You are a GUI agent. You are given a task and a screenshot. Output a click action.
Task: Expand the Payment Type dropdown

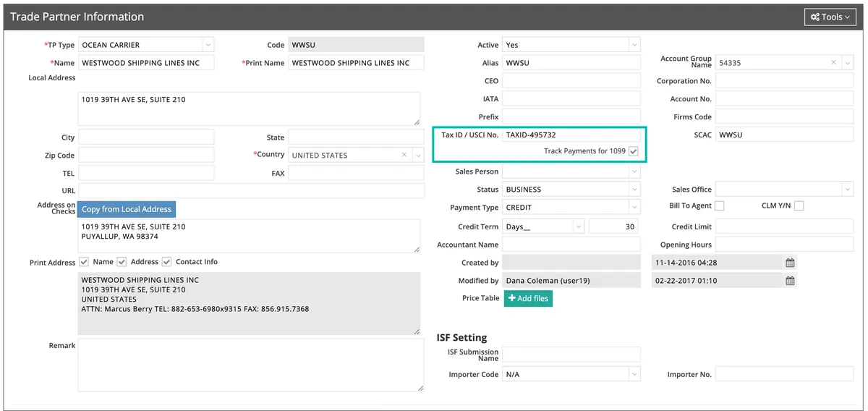[634, 208]
